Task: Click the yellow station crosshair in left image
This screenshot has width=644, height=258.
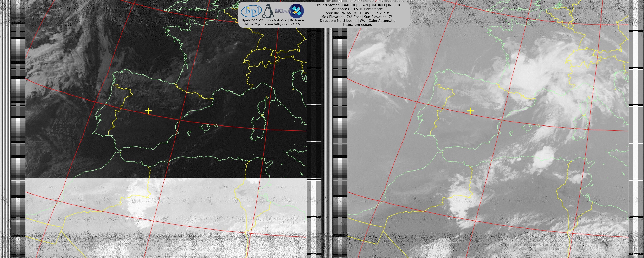Action: (x=148, y=111)
